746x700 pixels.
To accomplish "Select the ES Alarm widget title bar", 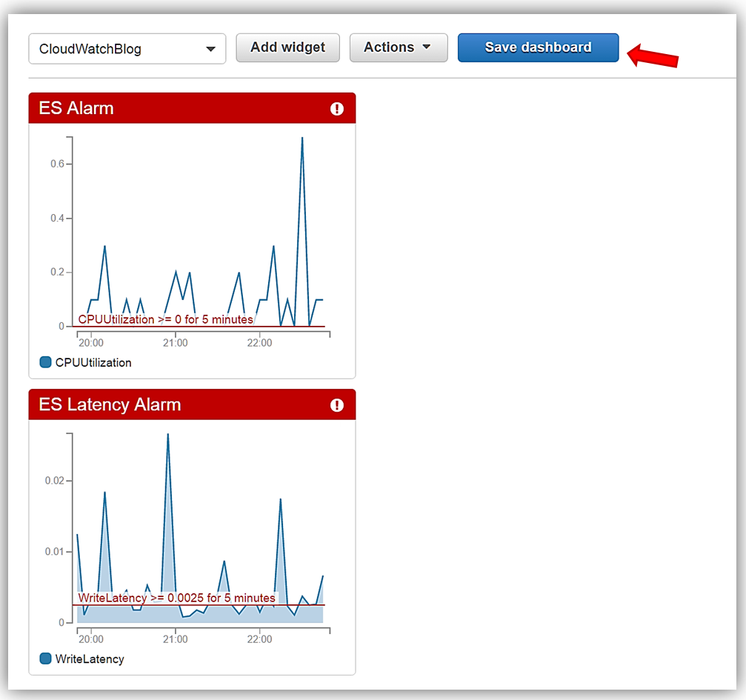I will (178, 108).
